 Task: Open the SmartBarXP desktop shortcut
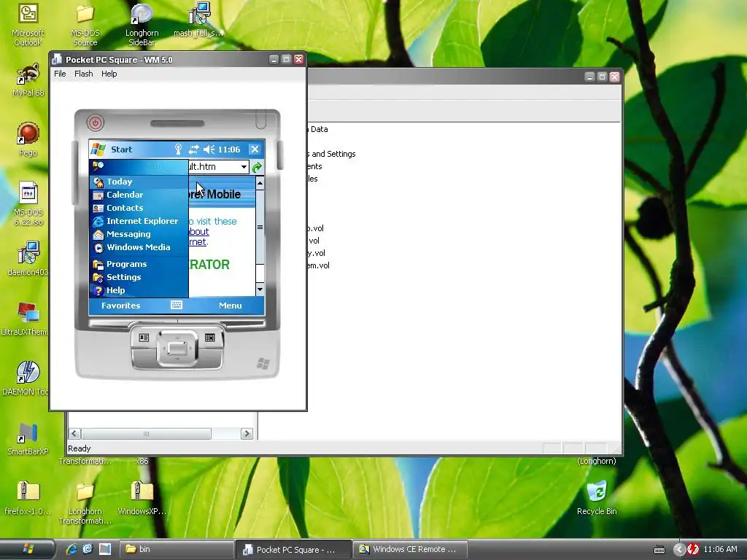tap(28, 438)
